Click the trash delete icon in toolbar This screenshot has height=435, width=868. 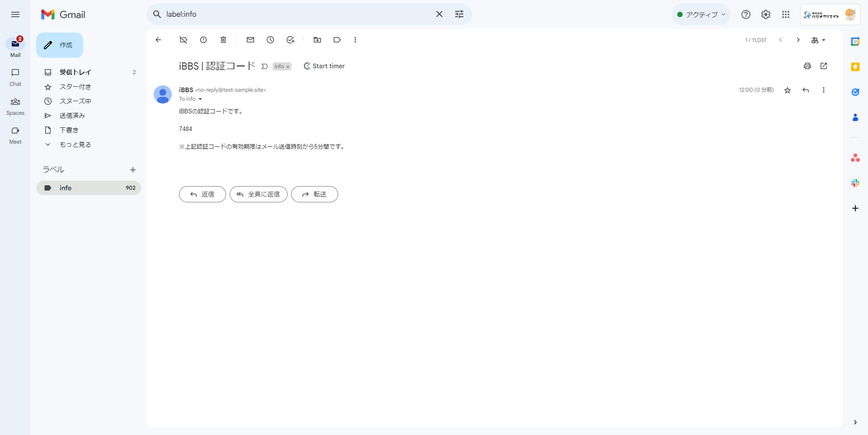(223, 40)
